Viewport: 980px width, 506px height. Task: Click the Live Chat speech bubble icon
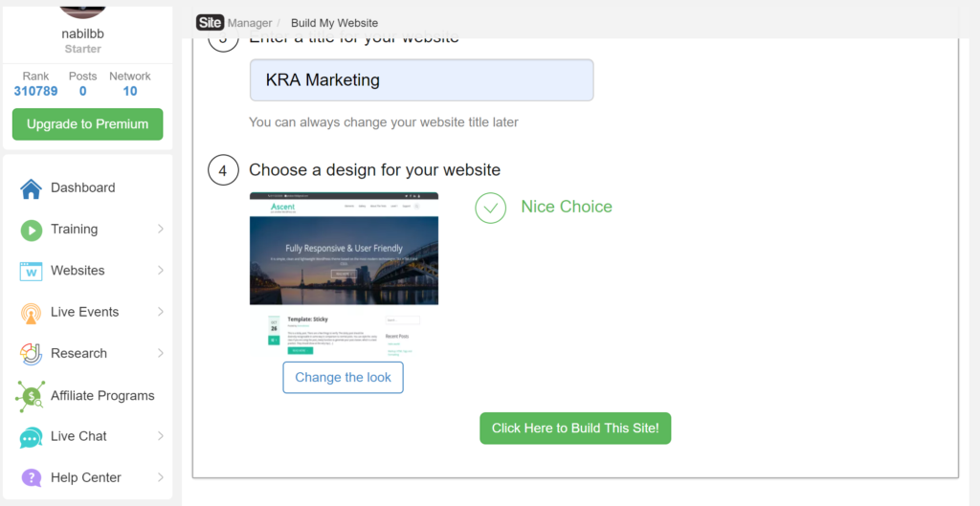pos(31,437)
